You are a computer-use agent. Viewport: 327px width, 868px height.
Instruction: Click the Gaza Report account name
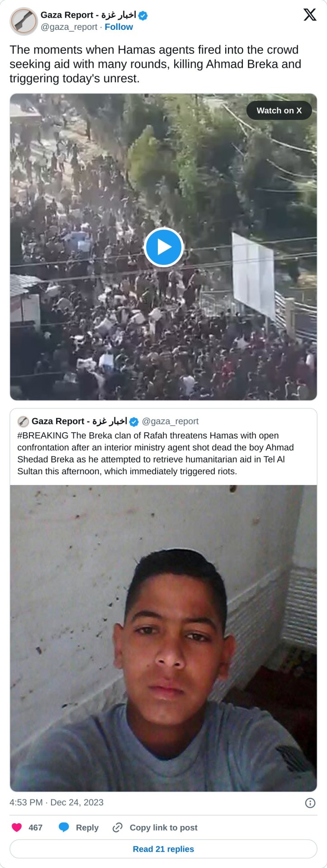(x=88, y=15)
